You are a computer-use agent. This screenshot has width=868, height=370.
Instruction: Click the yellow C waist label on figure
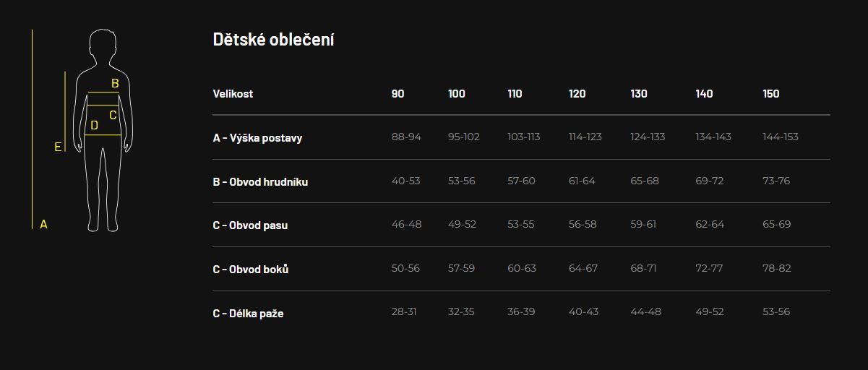(113, 115)
